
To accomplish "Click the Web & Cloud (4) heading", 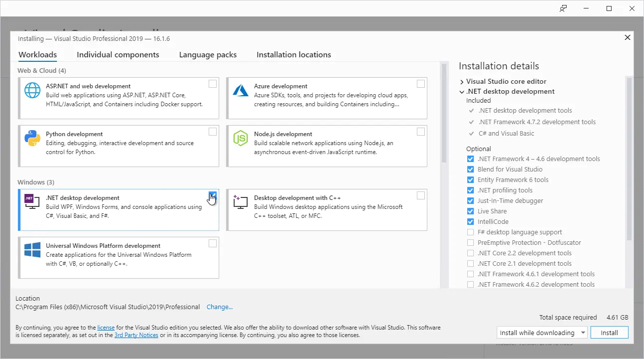I will 42,71.
